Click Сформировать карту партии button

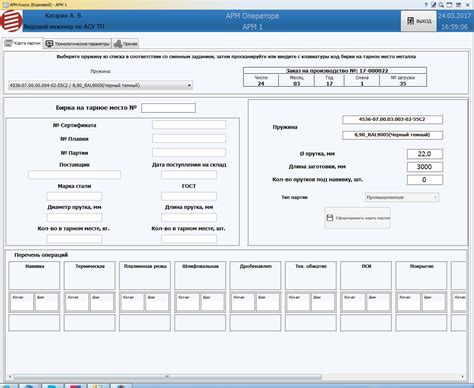(x=357, y=218)
